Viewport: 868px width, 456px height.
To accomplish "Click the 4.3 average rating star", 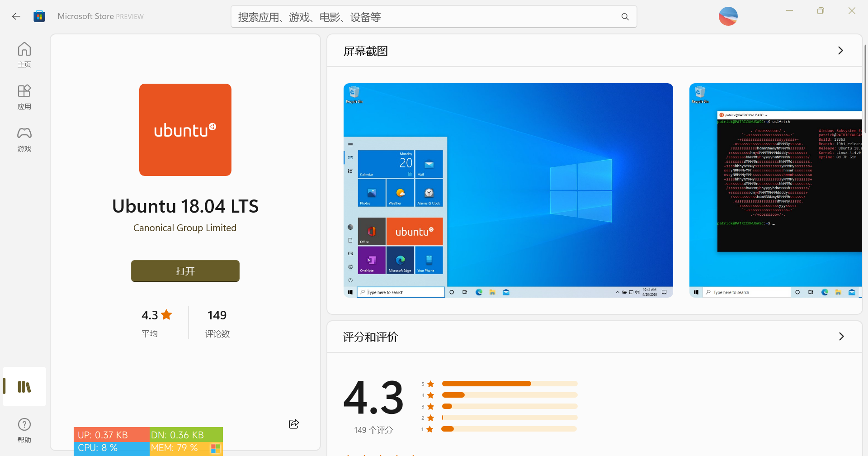I will (x=166, y=314).
